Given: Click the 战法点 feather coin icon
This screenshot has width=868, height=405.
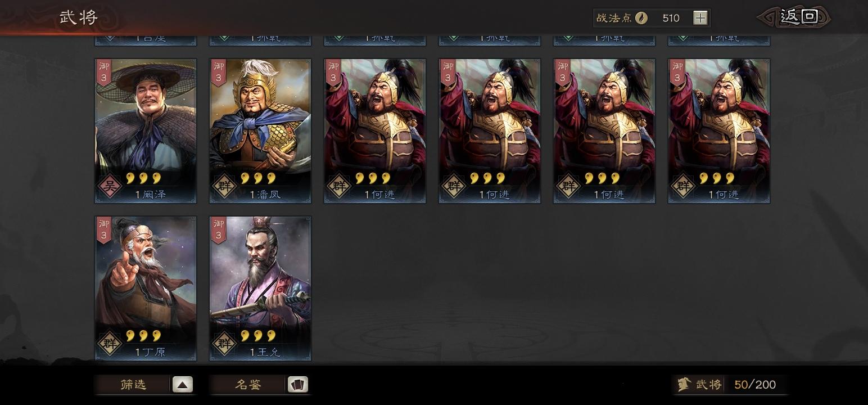Looking at the screenshot, I should point(641,18).
